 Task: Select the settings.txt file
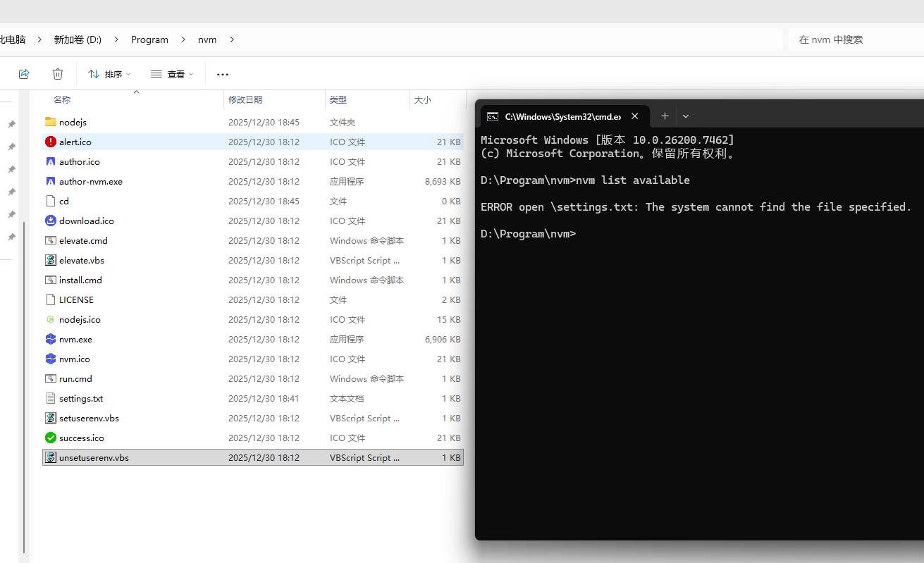[81, 398]
